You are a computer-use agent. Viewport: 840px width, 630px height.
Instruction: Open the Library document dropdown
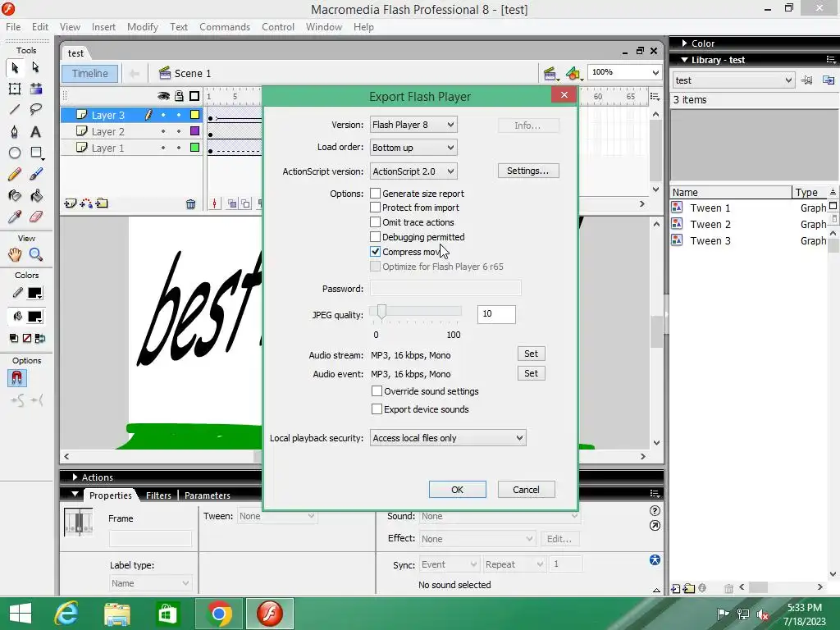(733, 80)
